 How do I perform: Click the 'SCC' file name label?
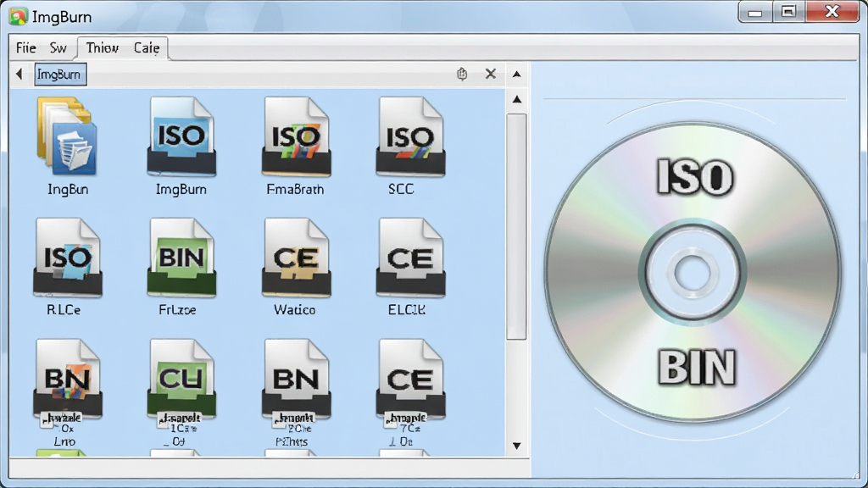point(401,189)
